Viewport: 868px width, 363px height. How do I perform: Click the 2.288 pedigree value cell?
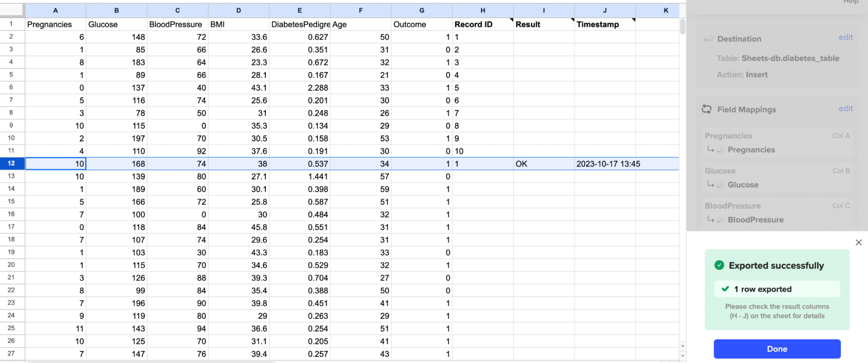click(300, 88)
